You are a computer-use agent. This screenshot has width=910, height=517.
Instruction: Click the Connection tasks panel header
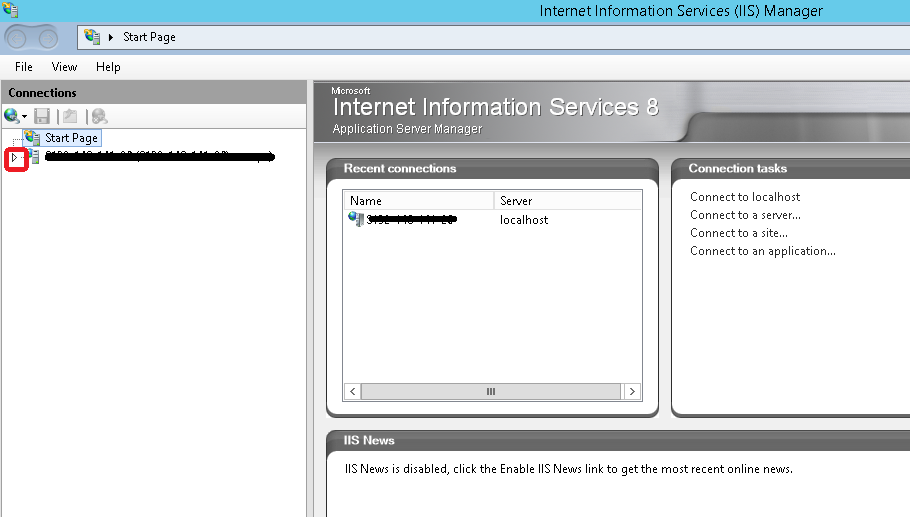click(x=791, y=168)
